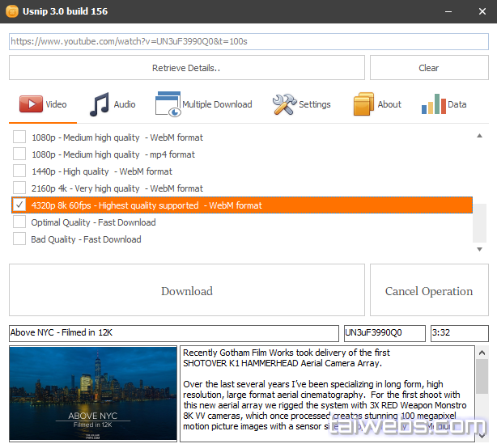The image size is (497, 448).
Task: Click the Data bar chart icon
Action: (x=433, y=104)
